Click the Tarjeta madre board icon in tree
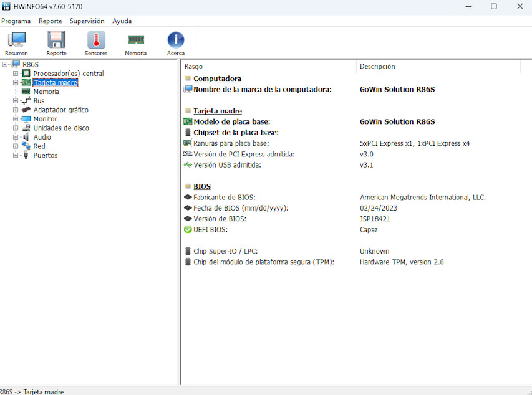This screenshot has height=395, width=532. (x=26, y=82)
